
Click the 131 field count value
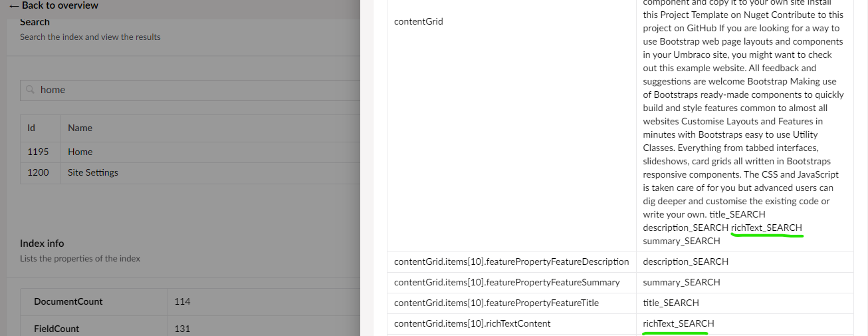click(182, 329)
